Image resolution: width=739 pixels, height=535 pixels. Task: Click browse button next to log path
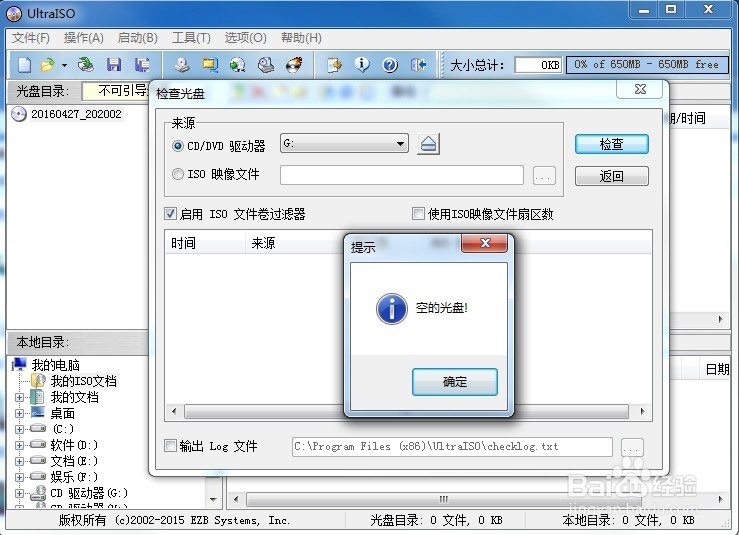pyautogui.click(x=632, y=448)
